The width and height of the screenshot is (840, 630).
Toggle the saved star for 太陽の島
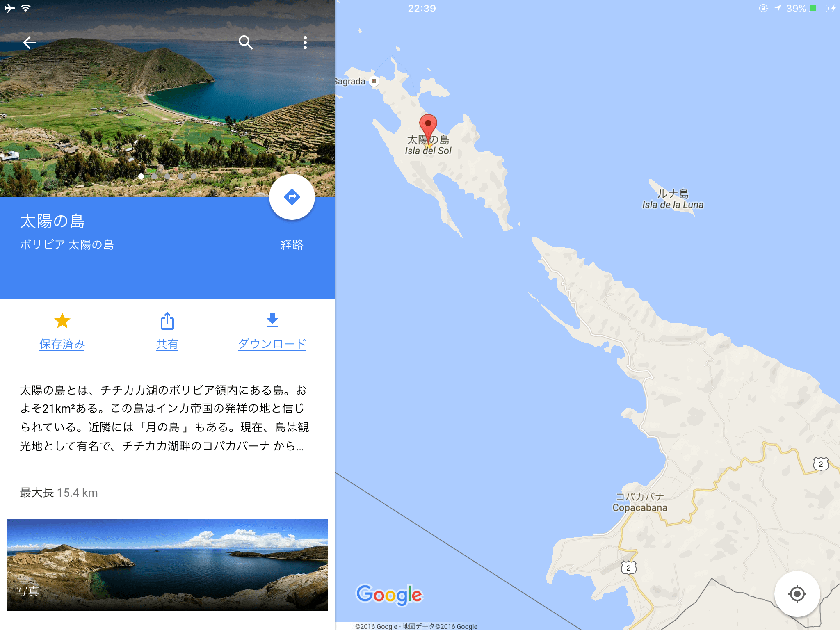pyautogui.click(x=62, y=321)
